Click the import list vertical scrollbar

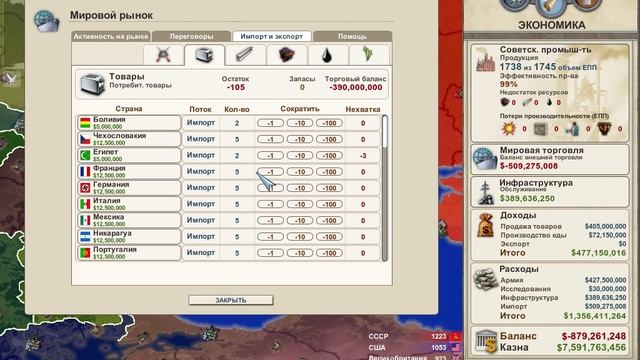click(384, 188)
